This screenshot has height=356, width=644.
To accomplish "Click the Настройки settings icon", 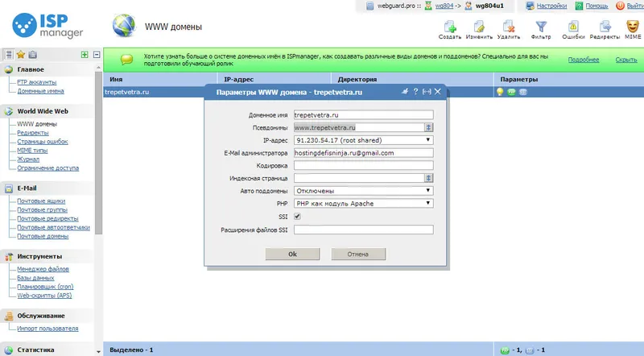I will point(530,6).
